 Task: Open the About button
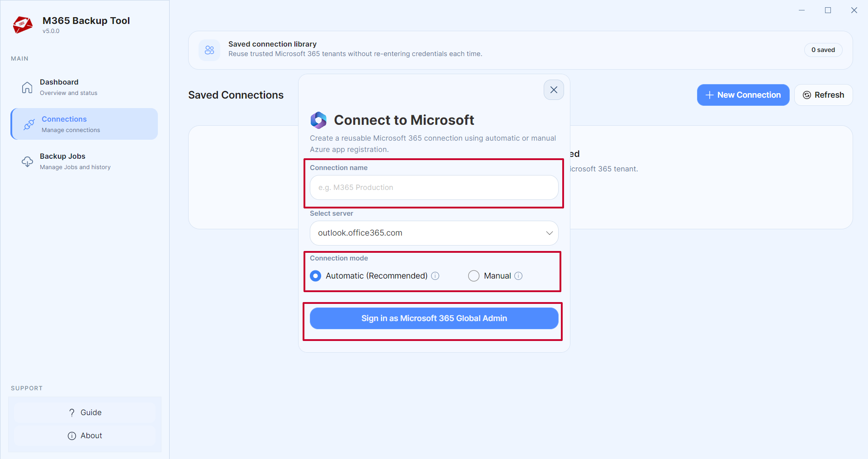pos(85,435)
